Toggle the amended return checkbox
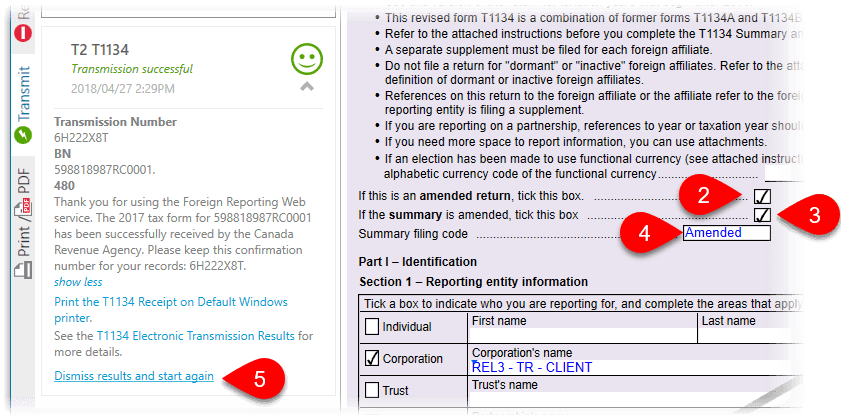 pyautogui.click(x=762, y=196)
